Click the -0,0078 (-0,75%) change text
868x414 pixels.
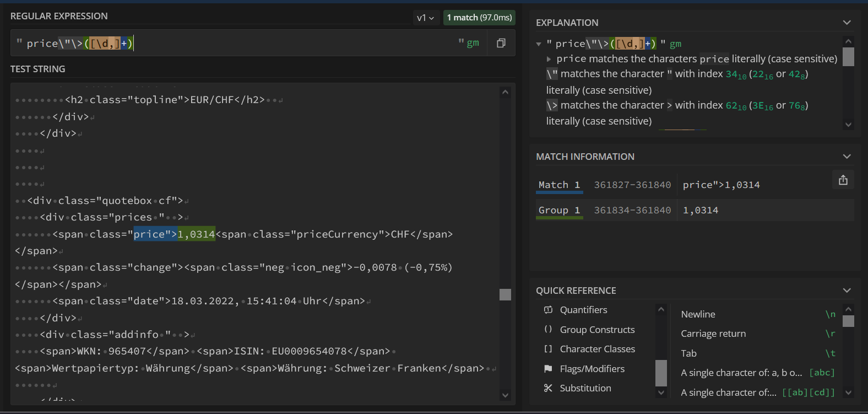pyautogui.click(x=403, y=267)
